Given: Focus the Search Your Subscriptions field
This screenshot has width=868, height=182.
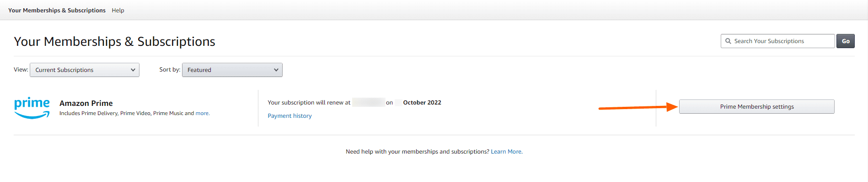Looking at the screenshot, I should point(778,41).
